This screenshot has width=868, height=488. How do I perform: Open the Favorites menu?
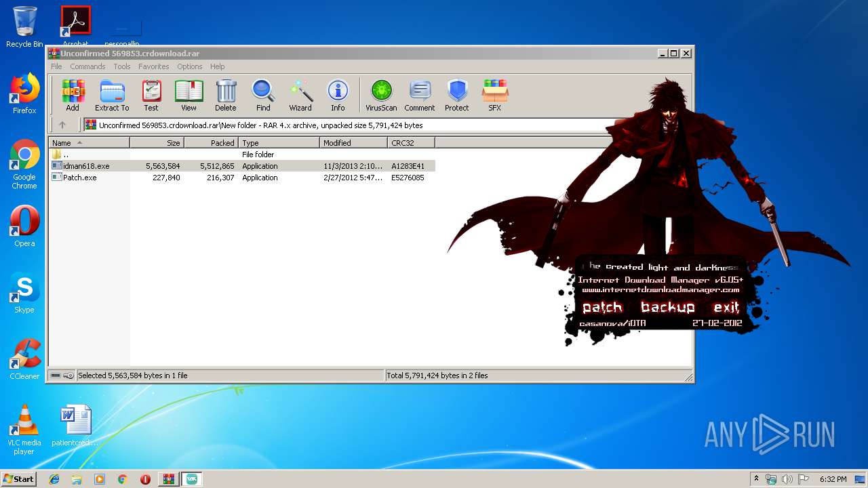[154, 66]
